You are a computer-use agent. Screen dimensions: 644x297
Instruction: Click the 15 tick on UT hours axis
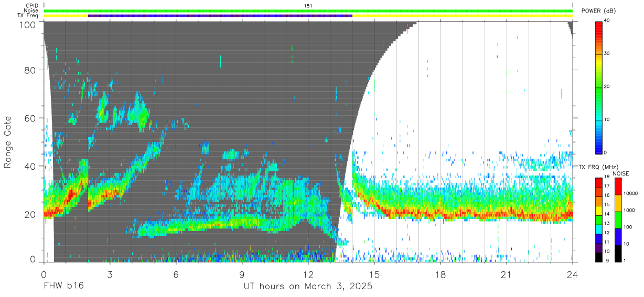pyautogui.click(x=374, y=274)
